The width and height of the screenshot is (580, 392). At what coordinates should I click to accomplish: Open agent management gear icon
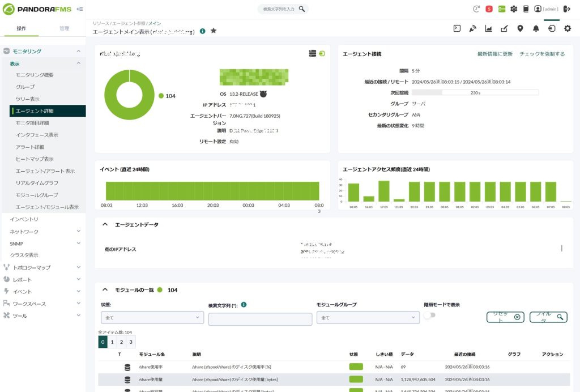point(568,28)
